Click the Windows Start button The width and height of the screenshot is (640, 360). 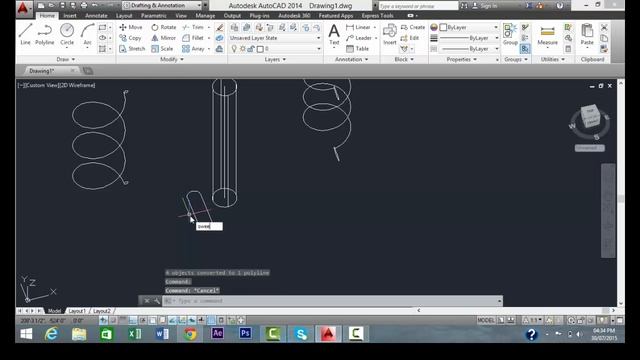point(26,334)
